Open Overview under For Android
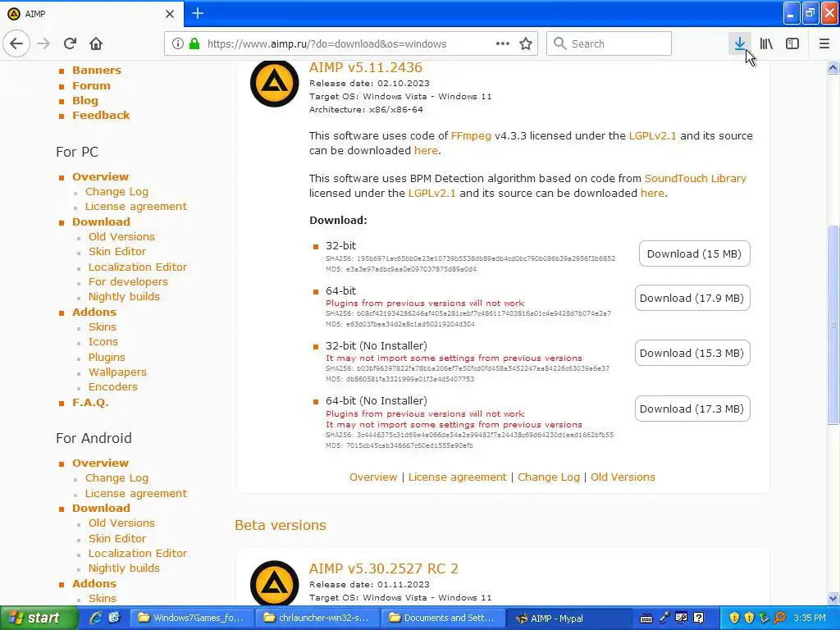This screenshot has height=630, width=840. [100, 463]
